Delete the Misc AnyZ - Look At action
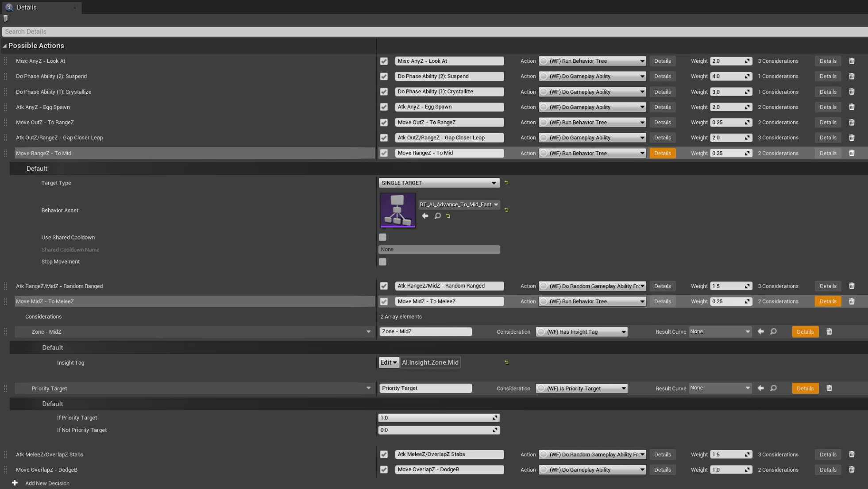This screenshot has width=868, height=489. [851, 61]
